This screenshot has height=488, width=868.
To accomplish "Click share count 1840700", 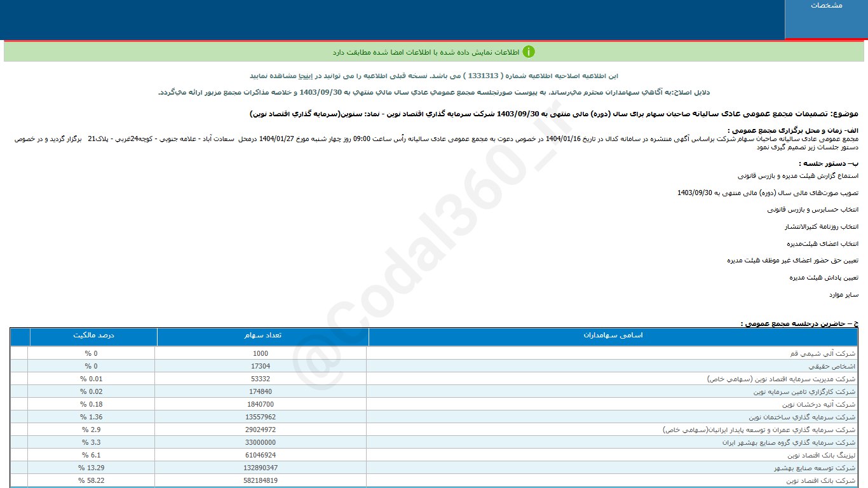I will click(x=261, y=404).
